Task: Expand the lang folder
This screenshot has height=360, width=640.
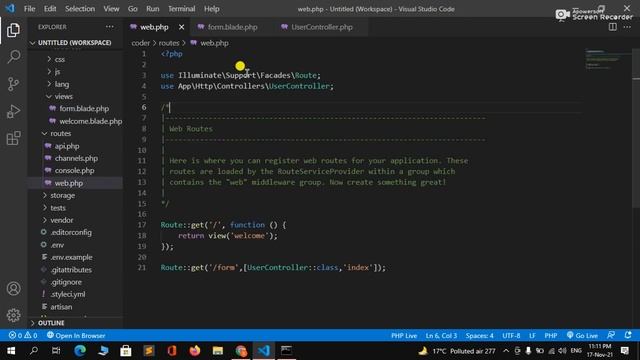Action: [x=62, y=84]
